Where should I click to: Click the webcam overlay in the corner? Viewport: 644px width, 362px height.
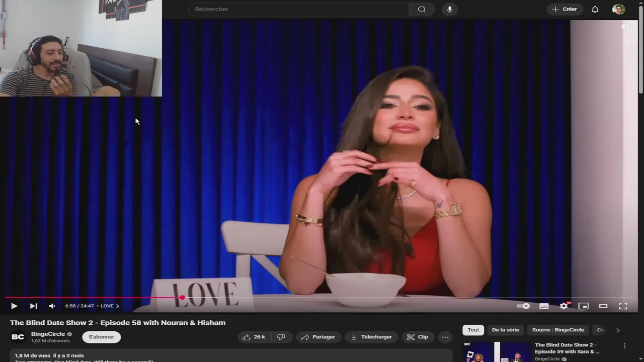tap(81, 48)
